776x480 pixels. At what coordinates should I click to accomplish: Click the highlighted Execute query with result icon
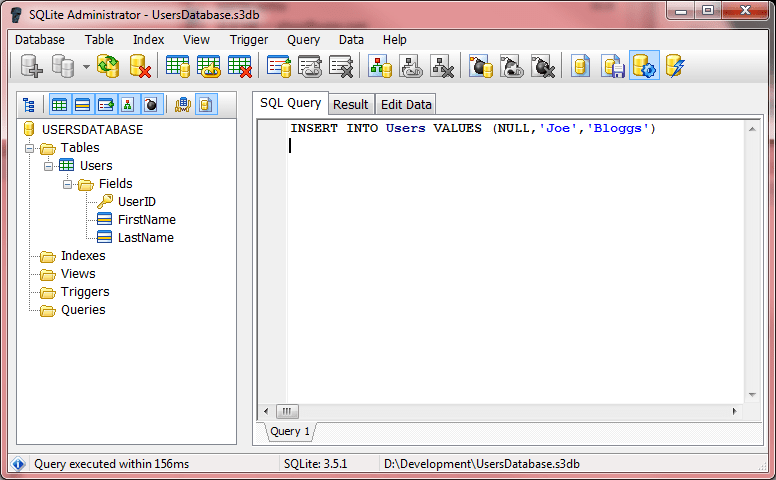(644, 65)
